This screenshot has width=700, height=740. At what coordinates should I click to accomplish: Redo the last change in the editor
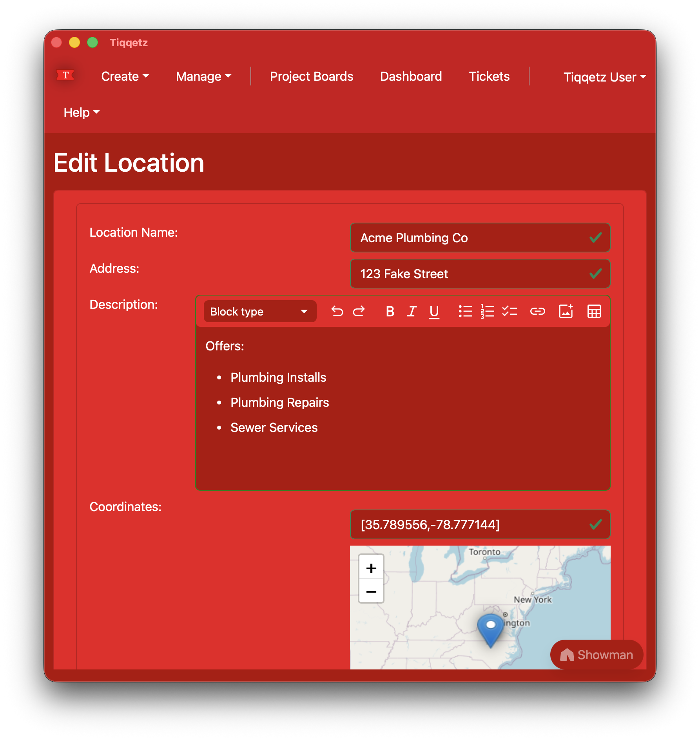pos(359,311)
